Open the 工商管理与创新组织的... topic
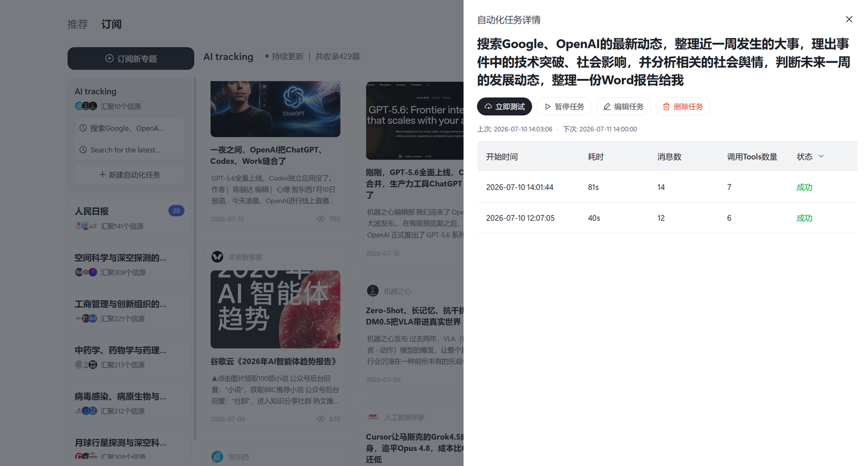This screenshot has width=868, height=466. [130, 310]
